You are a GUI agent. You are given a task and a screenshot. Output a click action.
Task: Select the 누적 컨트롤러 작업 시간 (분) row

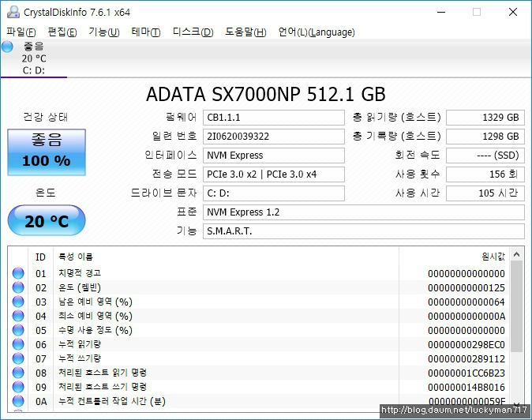tap(259, 401)
